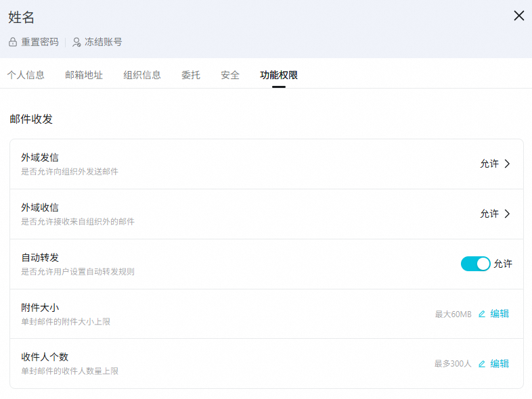Click 编辑 link for 收件人个数
Screen dimensions: 532x399
click(x=500, y=364)
